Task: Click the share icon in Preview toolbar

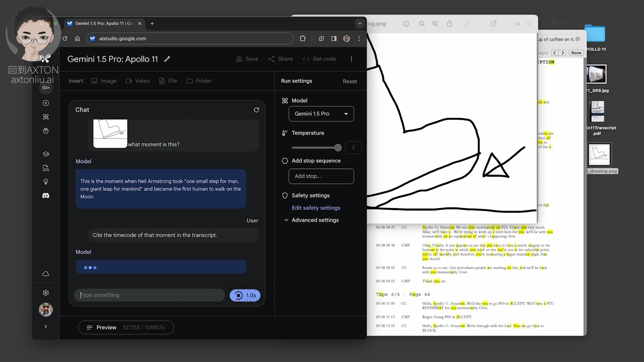Action: tap(449, 24)
